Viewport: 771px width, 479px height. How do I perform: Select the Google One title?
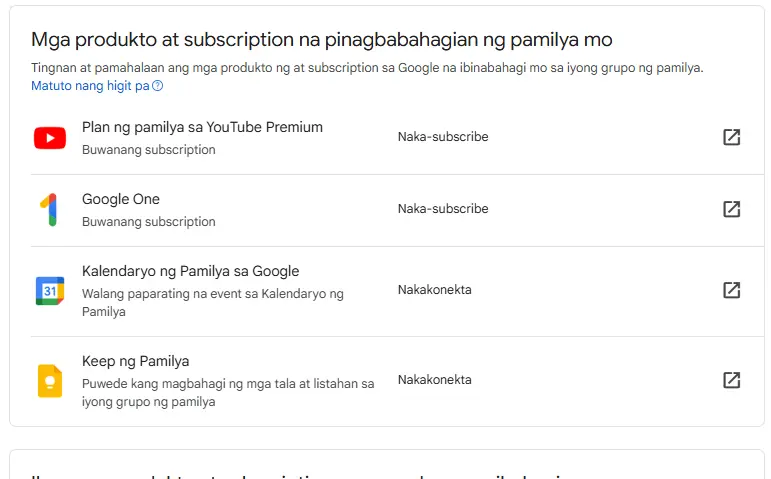click(x=120, y=199)
